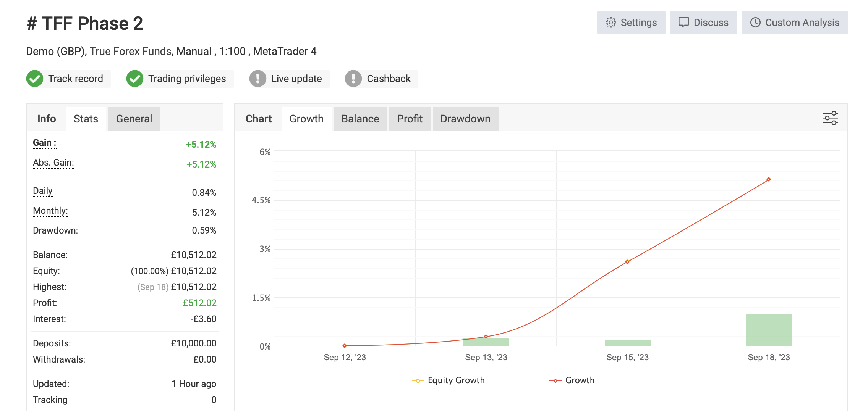868x419 pixels.
Task: Show the Drawdown chart tab
Action: (465, 119)
